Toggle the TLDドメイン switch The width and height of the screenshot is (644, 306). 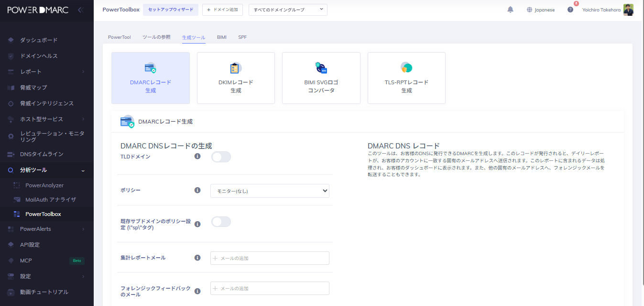click(221, 157)
